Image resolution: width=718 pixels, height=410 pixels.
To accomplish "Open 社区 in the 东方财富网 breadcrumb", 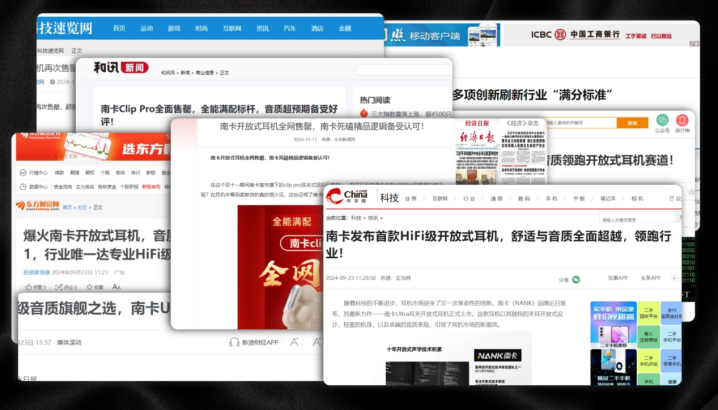I will [x=82, y=208].
